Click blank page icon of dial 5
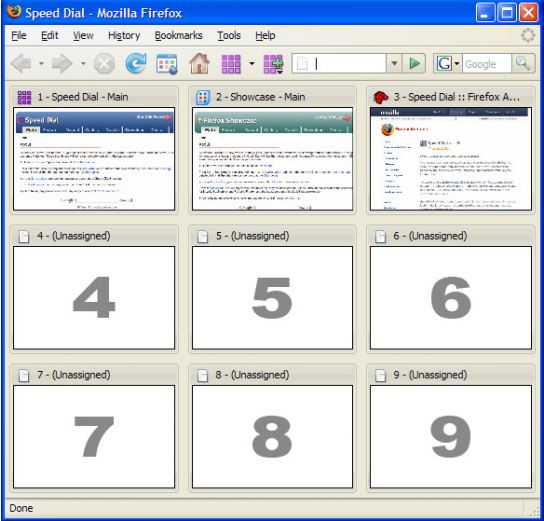 (203, 237)
